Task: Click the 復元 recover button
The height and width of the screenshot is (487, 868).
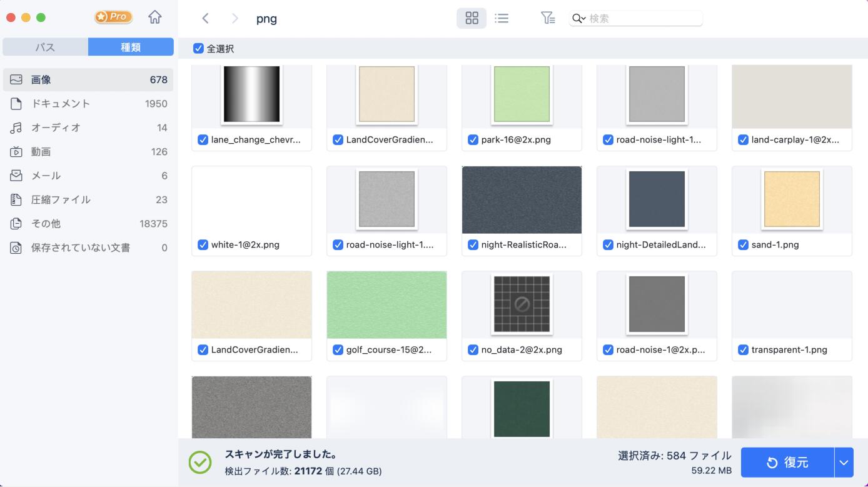Action: tap(787, 463)
